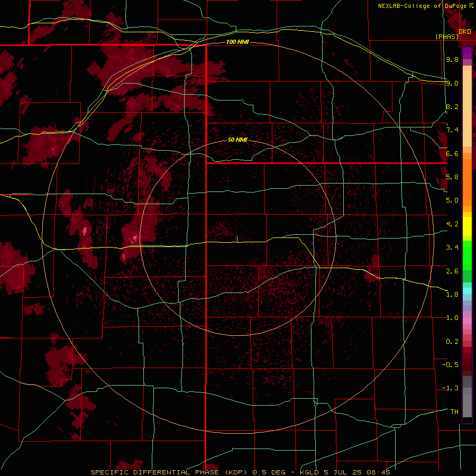Screen dimensions: 476x476
Task: Click the [PHAS] units label
Action: click(447, 36)
